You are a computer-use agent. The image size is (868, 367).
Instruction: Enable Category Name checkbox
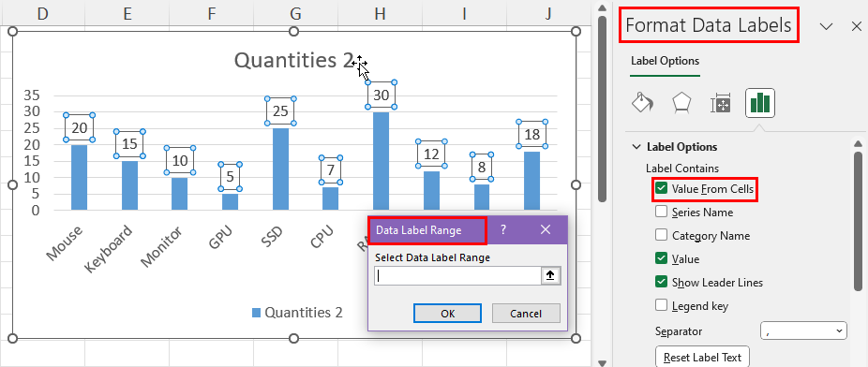click(x=662, y=235)
